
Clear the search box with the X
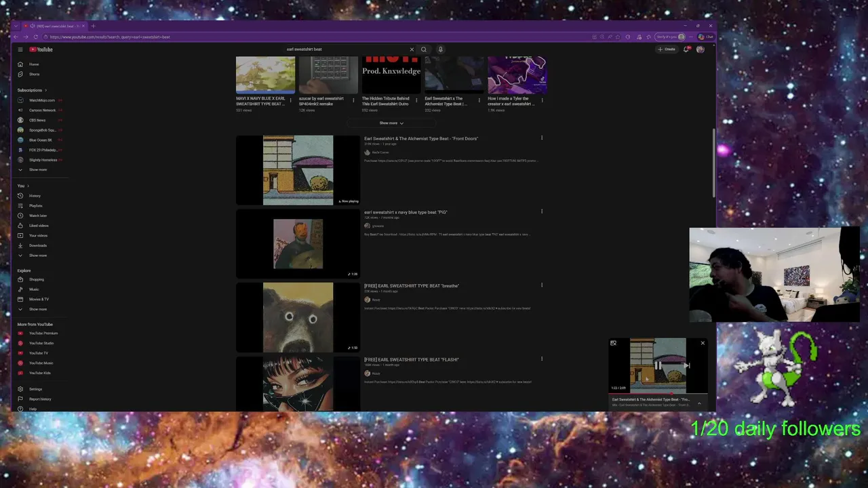412,49
